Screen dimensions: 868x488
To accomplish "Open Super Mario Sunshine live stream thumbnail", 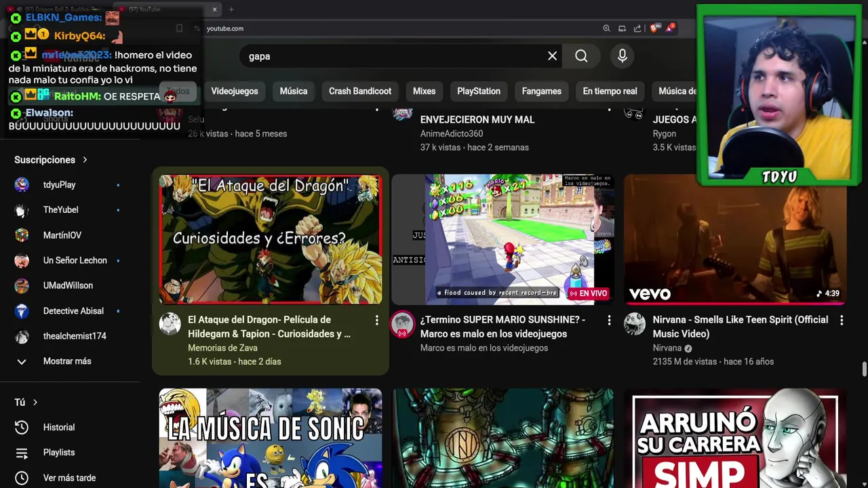I will point(503,239).
